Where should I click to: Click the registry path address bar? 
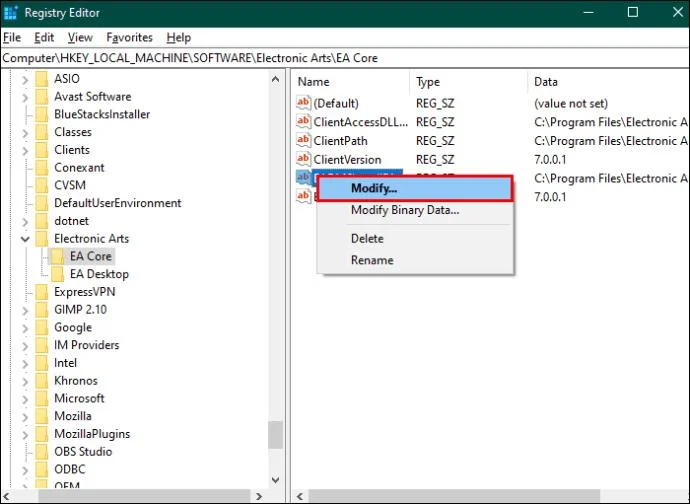[345, 58]
